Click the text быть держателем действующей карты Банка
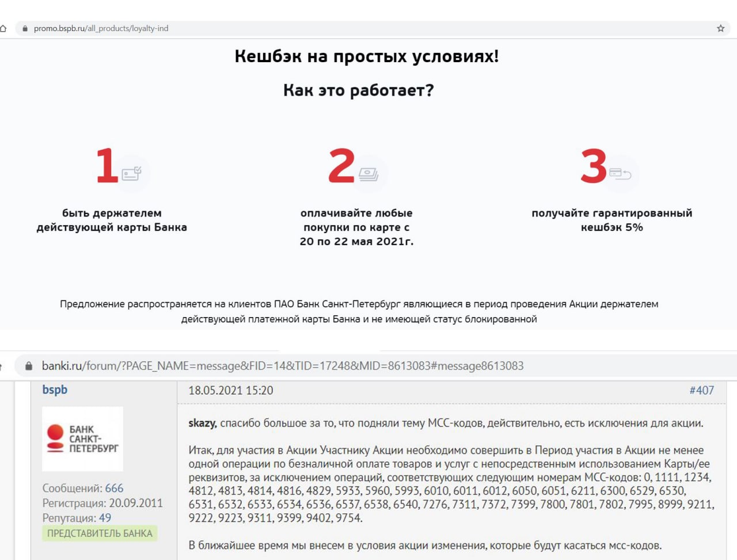Screen dimensions: 737x560 point(112,220)
